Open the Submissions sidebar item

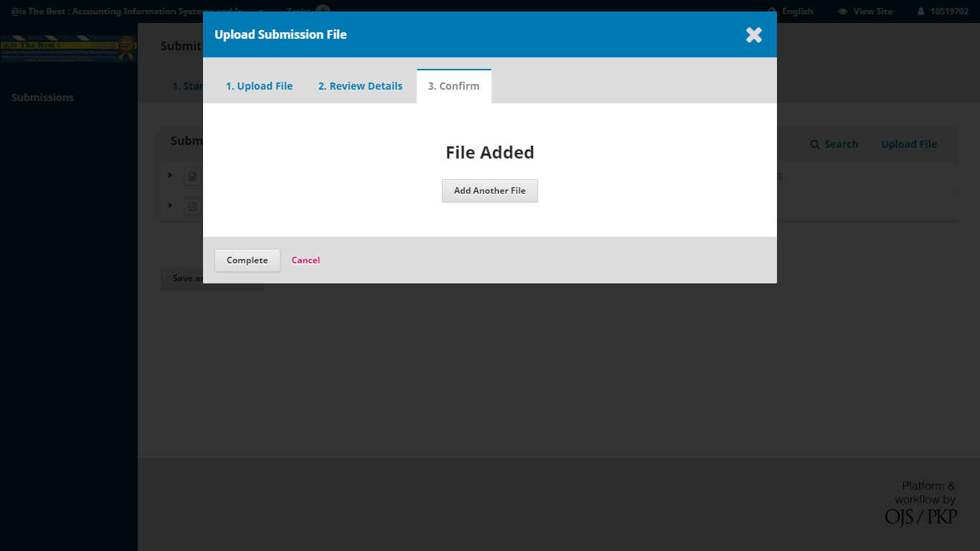(x=42, y=98)
